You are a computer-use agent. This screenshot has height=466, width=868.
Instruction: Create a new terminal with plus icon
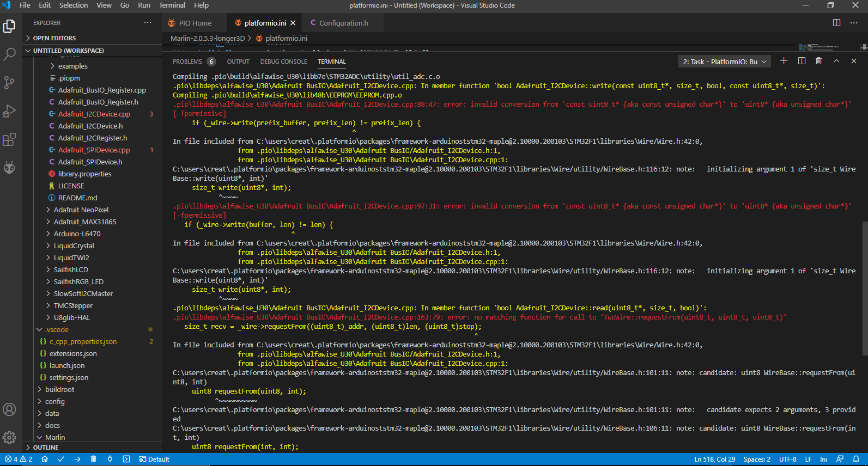[784, 61]
